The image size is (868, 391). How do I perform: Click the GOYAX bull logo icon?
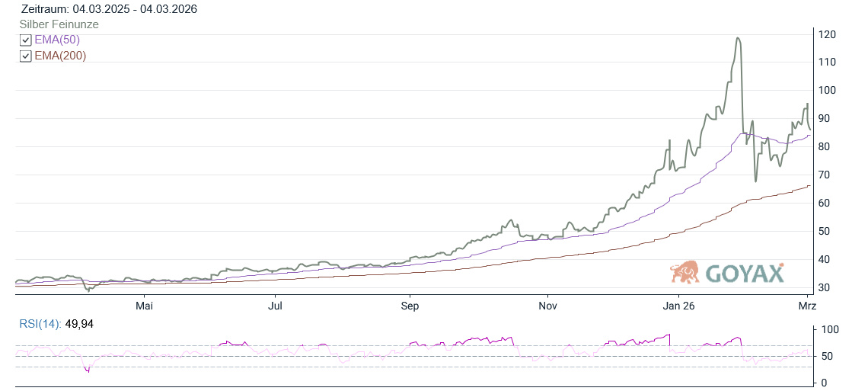point(685,272)
